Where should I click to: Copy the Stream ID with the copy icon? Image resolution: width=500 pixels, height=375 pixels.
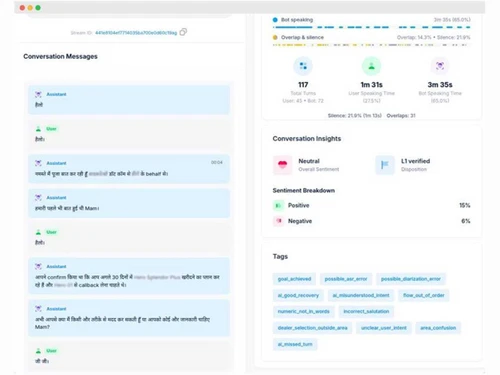[183, 32]
